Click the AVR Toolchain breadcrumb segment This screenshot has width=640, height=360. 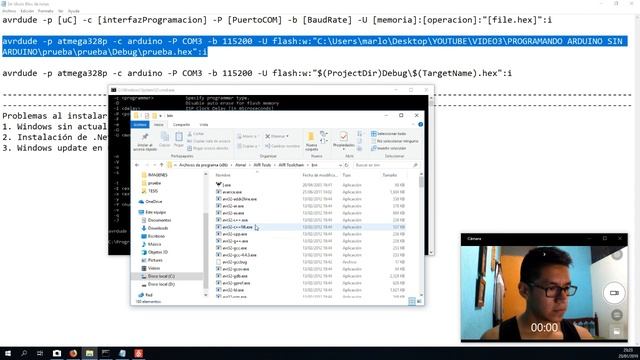291,165
